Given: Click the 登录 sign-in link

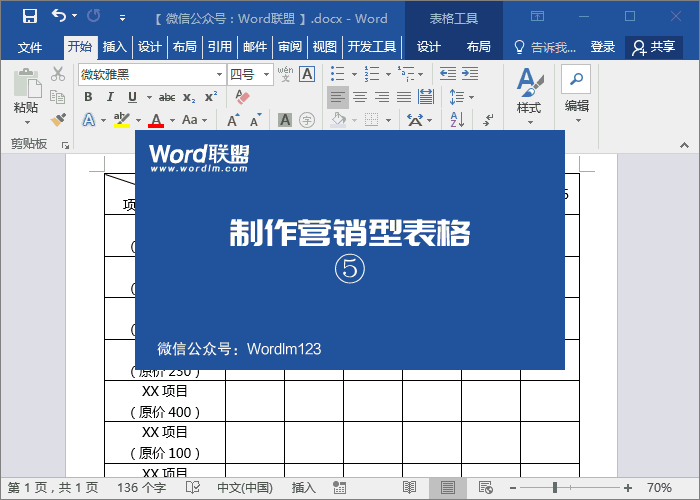Looking at the screenshot, I should (603, 46).
